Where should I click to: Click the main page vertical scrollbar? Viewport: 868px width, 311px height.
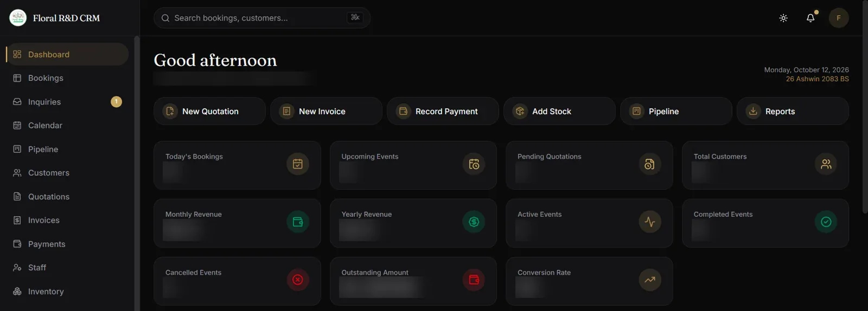tap(865, 107)
